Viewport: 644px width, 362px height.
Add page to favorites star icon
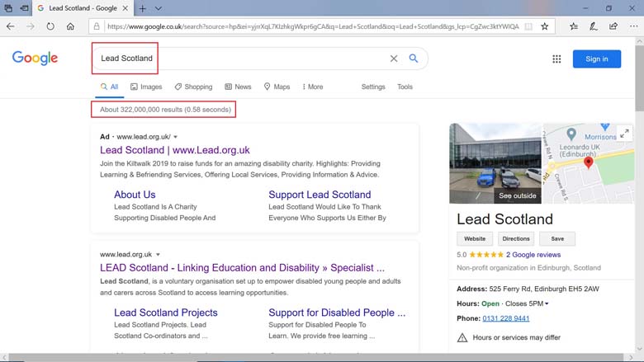pyautogui.click(x=545, y=26)
